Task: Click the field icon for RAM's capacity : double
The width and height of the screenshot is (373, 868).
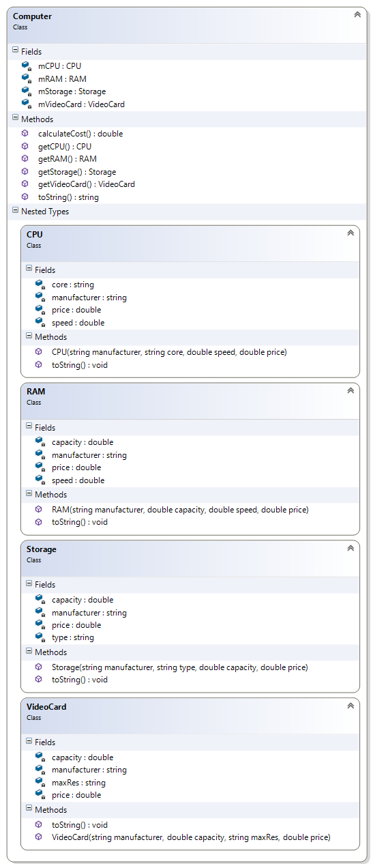Action: tap(40, 442)
